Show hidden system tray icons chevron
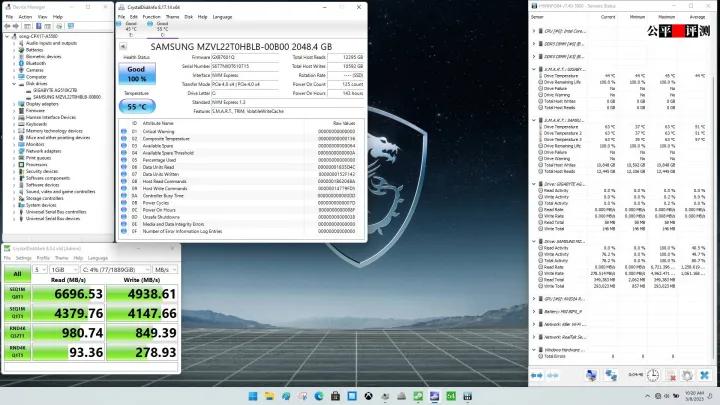 point(647,396)
